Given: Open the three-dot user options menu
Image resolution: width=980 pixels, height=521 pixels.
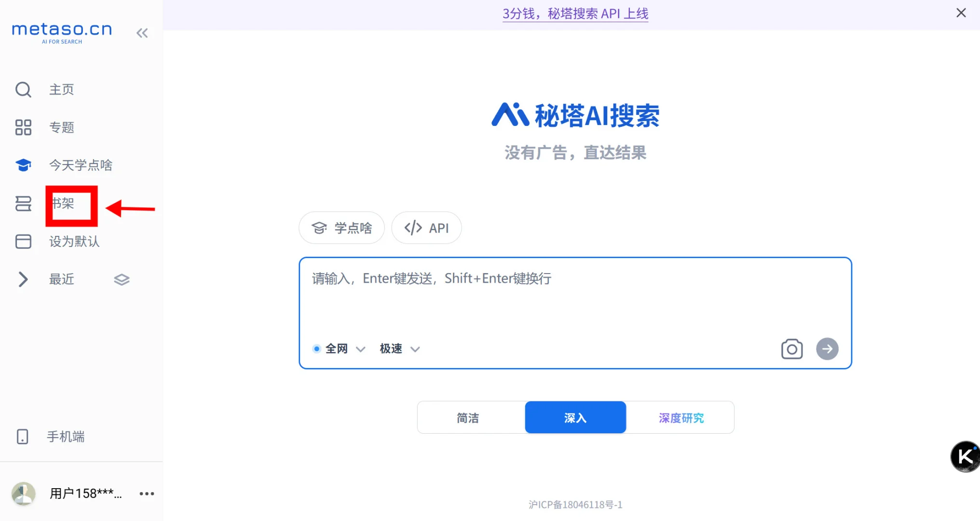Looking at the screenshot, I should pyautogui.click(x=147, y=494).
